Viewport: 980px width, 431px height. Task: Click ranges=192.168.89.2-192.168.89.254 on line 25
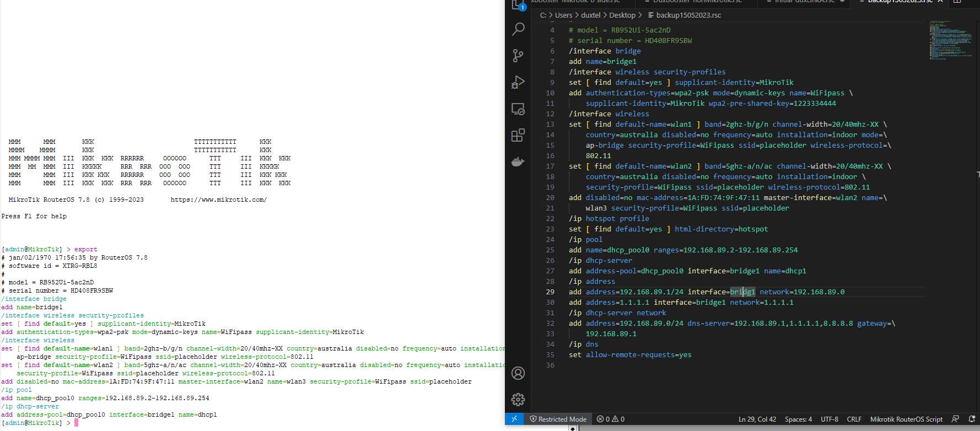[725, 250]
